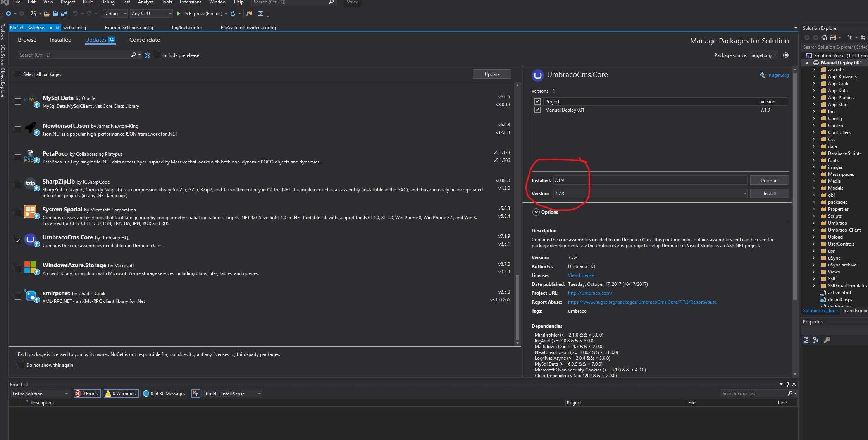868x440 pixels.
Task: Open the View License link
Action: pyautogui.click(x=581, y=275)
